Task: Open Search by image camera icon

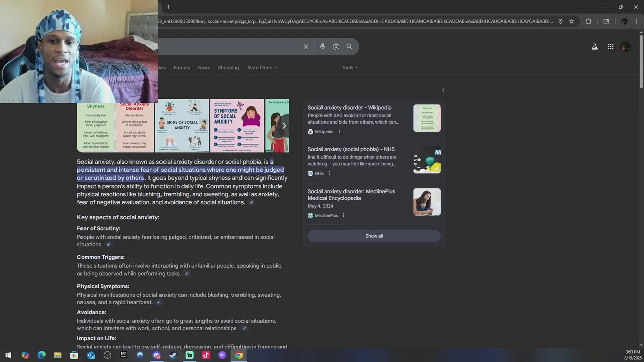Action: [x=336, y=47]
